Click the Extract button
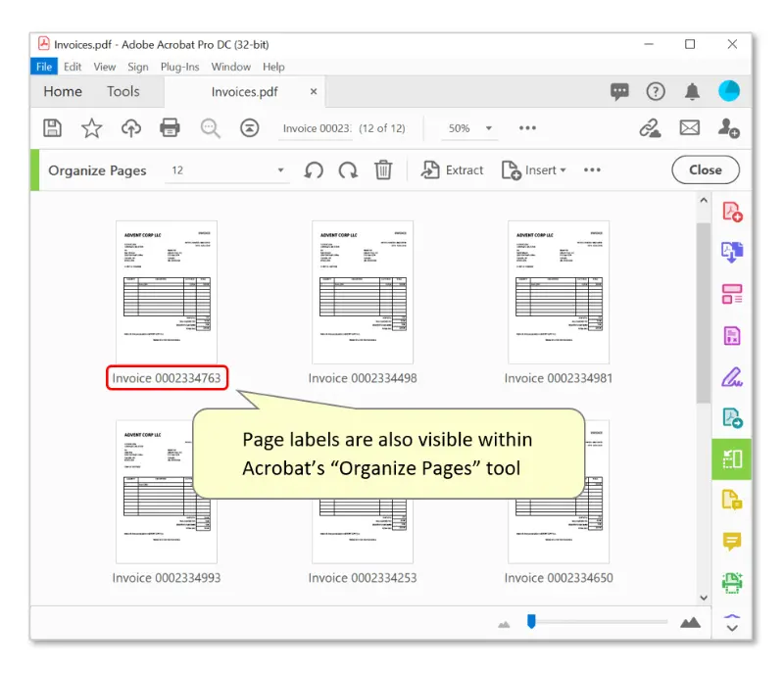 453,170
